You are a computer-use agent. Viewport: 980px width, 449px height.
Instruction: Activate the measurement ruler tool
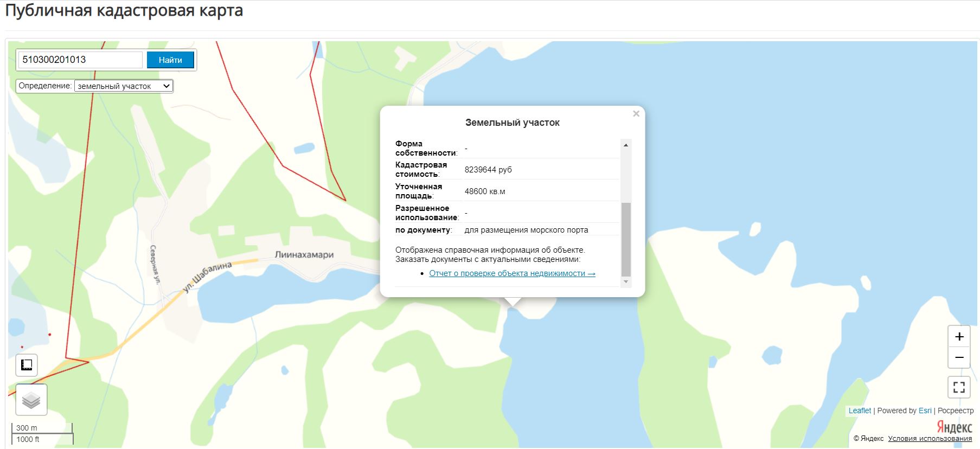tap(27, 365)
